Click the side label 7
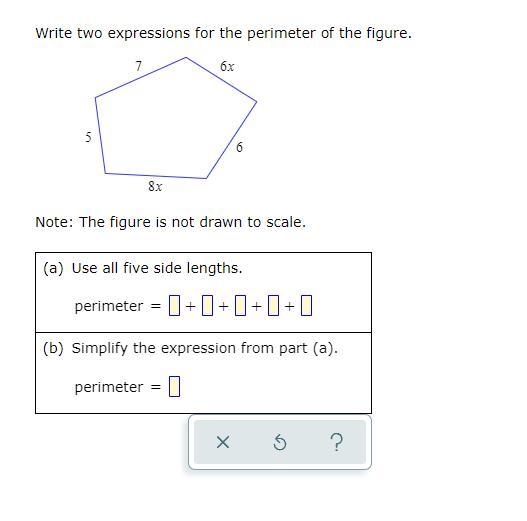527x521 pixels. 139,66
